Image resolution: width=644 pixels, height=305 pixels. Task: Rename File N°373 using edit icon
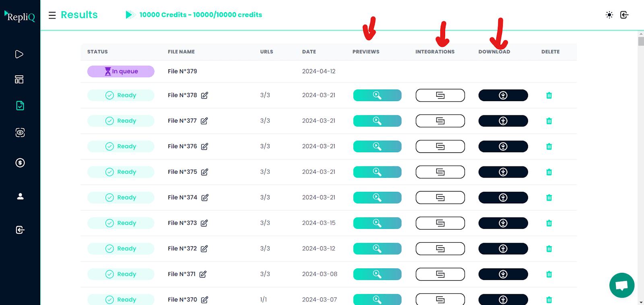(204, 223)
